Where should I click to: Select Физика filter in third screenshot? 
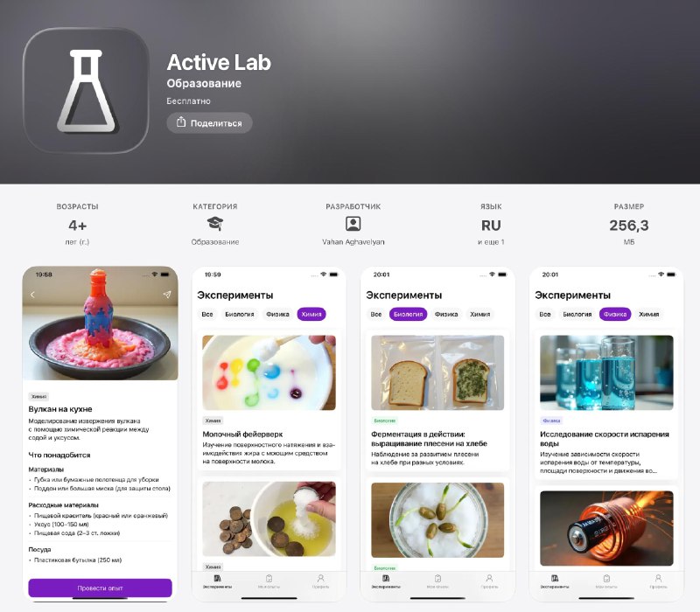pos(446,314)
